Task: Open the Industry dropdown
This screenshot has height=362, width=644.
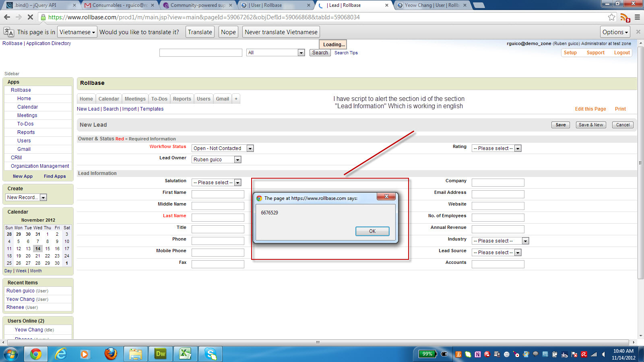Action: tap(500, 241)
